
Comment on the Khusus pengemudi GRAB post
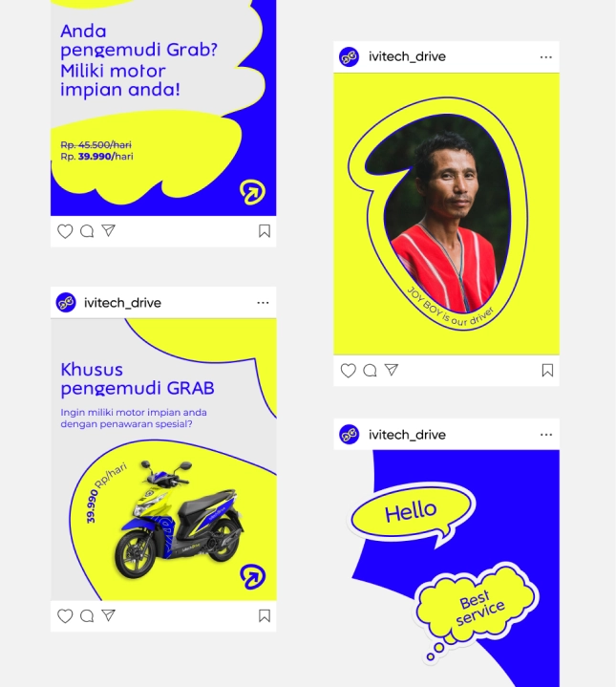pos(87,616)
